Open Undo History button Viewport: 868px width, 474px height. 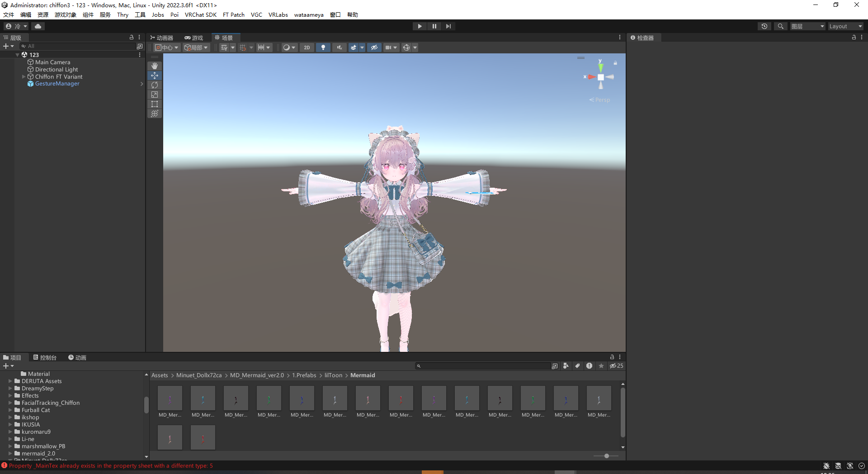point(764,26)
